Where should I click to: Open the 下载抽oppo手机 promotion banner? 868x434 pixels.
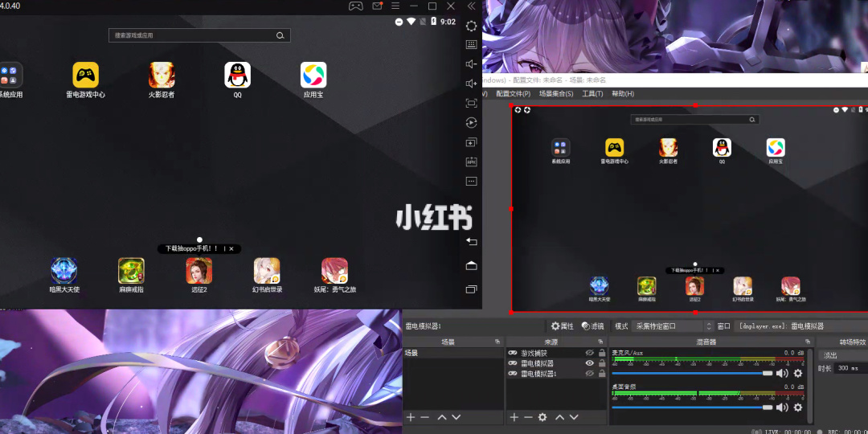[x=193, y=249]
